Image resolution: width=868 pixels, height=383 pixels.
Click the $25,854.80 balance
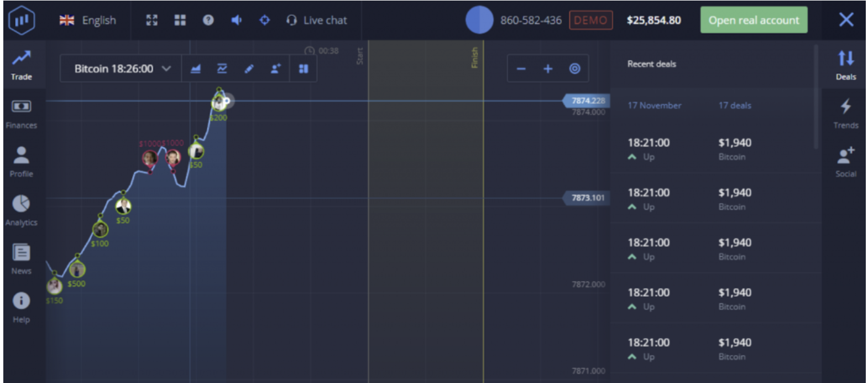pos(653,20)
